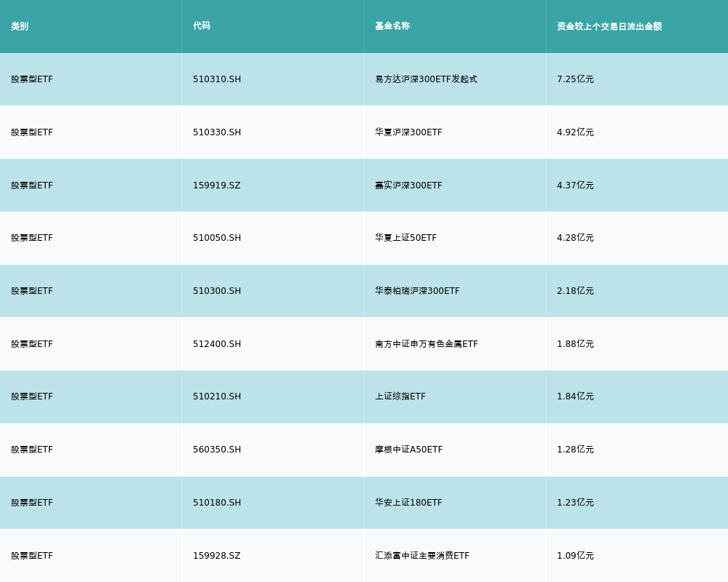728x582 pixels.
Task: Select fund name 易方达沪深300ETF发起式
Action: 426,79
